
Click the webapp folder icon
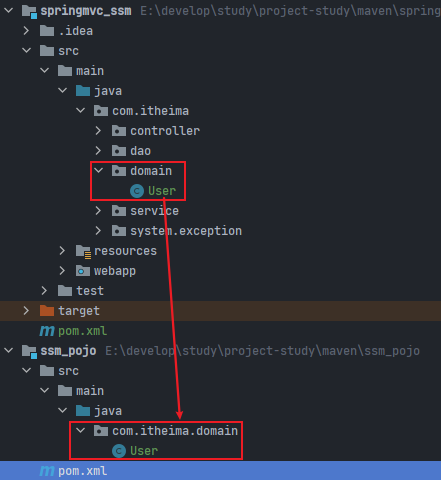[x=83, y=271]
